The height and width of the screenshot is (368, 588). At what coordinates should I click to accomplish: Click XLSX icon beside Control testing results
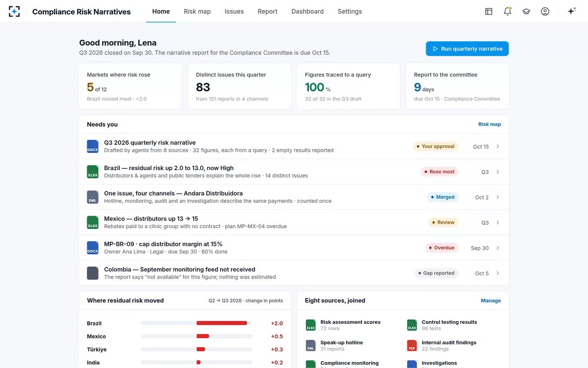pyautogui.click(x=412, y=325)
